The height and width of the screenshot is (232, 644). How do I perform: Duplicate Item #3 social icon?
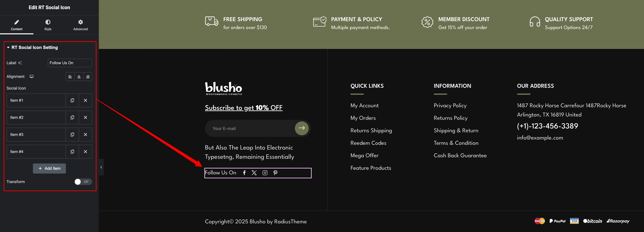click(x=72, y=135)
